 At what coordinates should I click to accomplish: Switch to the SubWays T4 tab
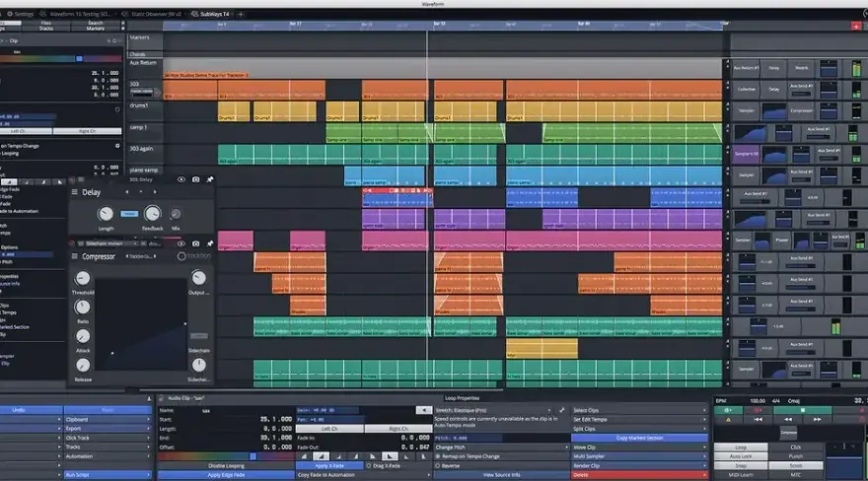click(x=211, y=14)
